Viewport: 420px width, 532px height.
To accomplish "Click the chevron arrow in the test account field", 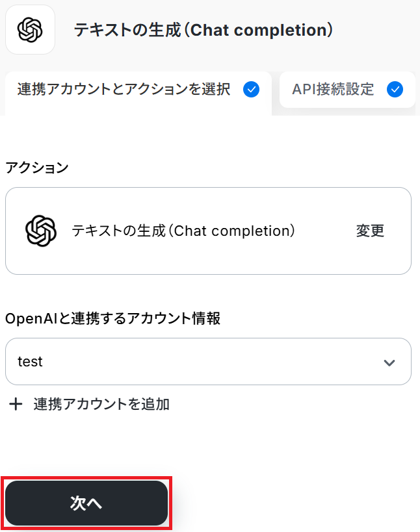I will tap(389, 362).
